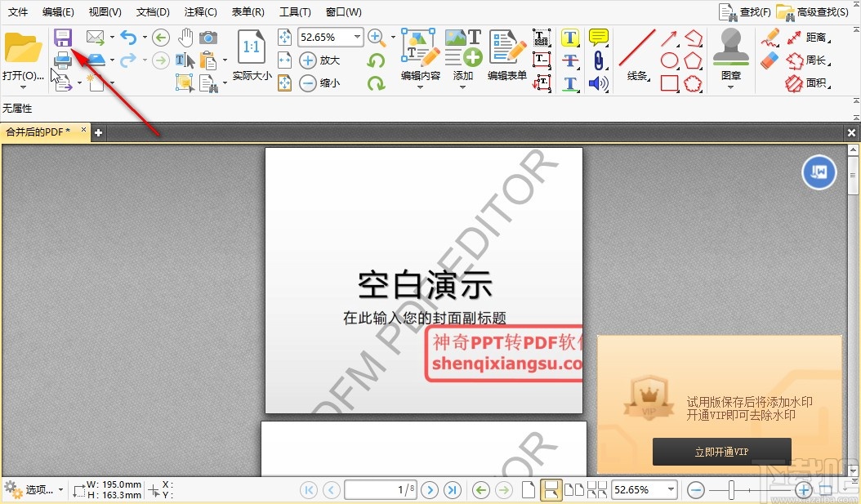Click the Snapshot camera icon
Screen dimensions: 861x504
[208, 38]
